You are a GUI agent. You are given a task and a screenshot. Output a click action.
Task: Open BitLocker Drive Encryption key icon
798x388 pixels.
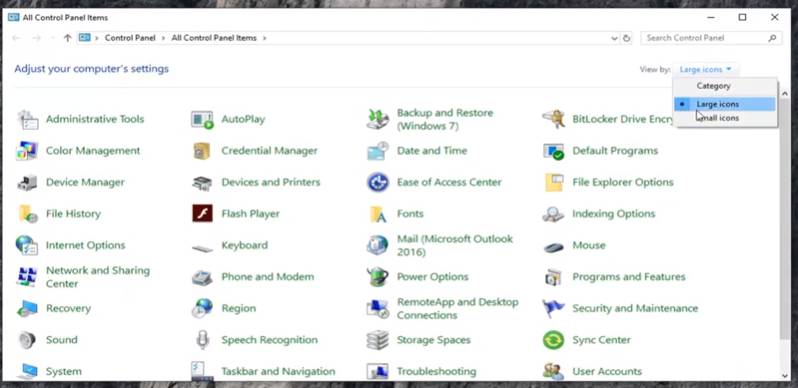tap(553, 120)
